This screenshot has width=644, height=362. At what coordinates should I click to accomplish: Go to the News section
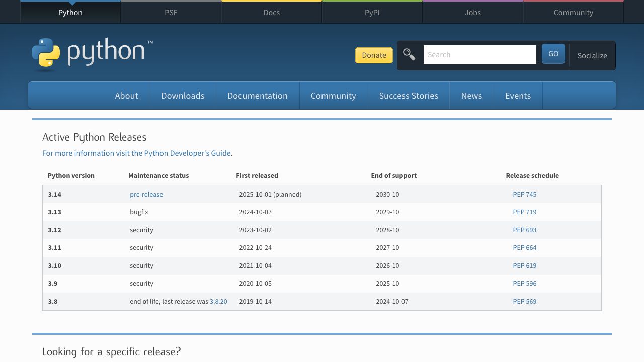click(x=471, y=96)
